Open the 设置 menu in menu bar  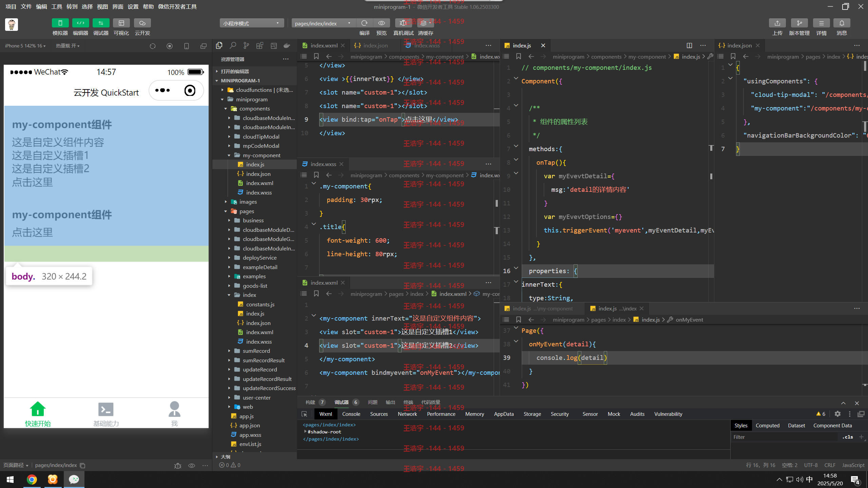pos(133,6)
